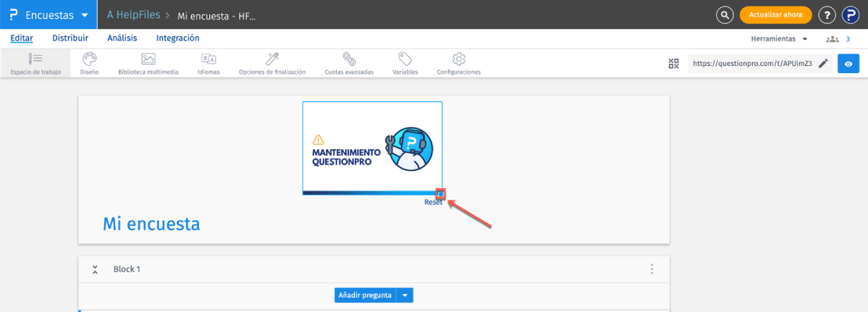Click the QR code icon

click(x=673, y=64)
